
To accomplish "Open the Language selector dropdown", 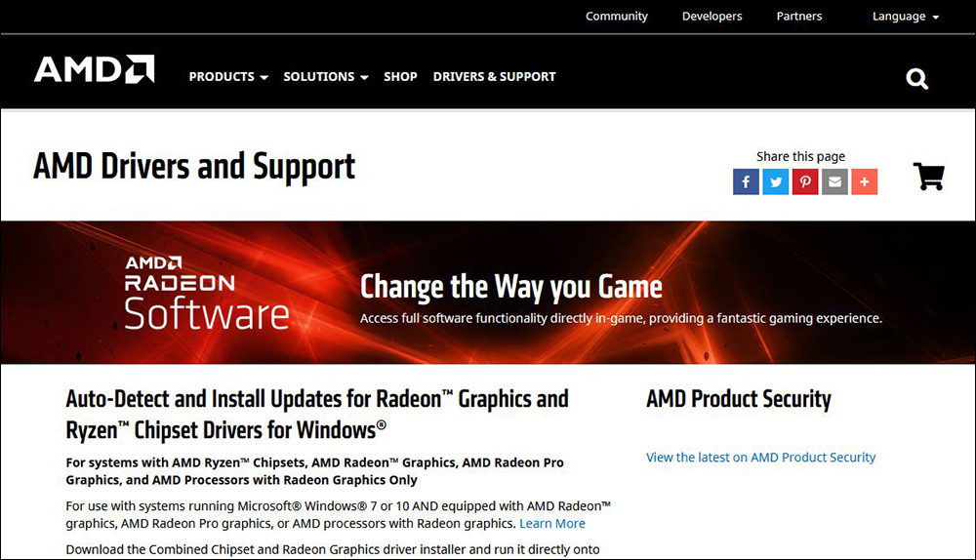I will coord(905,17).
